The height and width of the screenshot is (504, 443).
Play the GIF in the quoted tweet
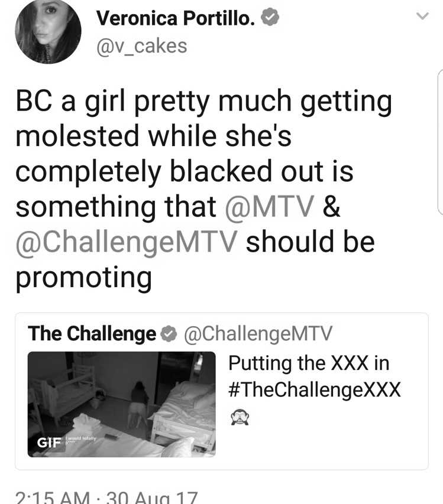pyautogui.click(x=122, y=404)
